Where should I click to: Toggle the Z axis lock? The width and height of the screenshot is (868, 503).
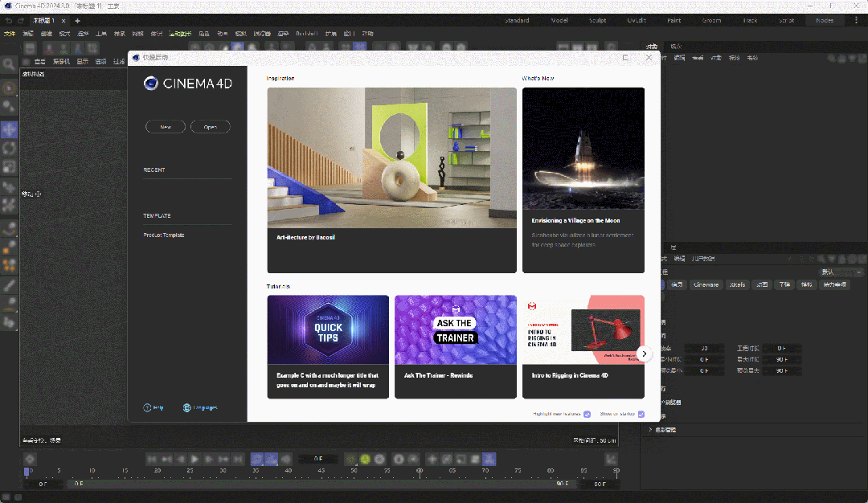[x=79, y=48]
